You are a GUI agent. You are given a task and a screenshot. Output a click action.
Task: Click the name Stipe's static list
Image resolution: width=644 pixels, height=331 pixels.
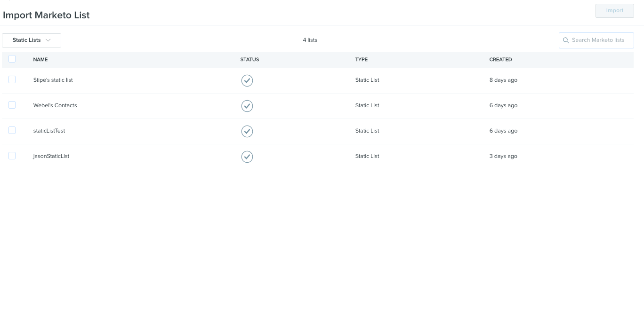(53, 80)
